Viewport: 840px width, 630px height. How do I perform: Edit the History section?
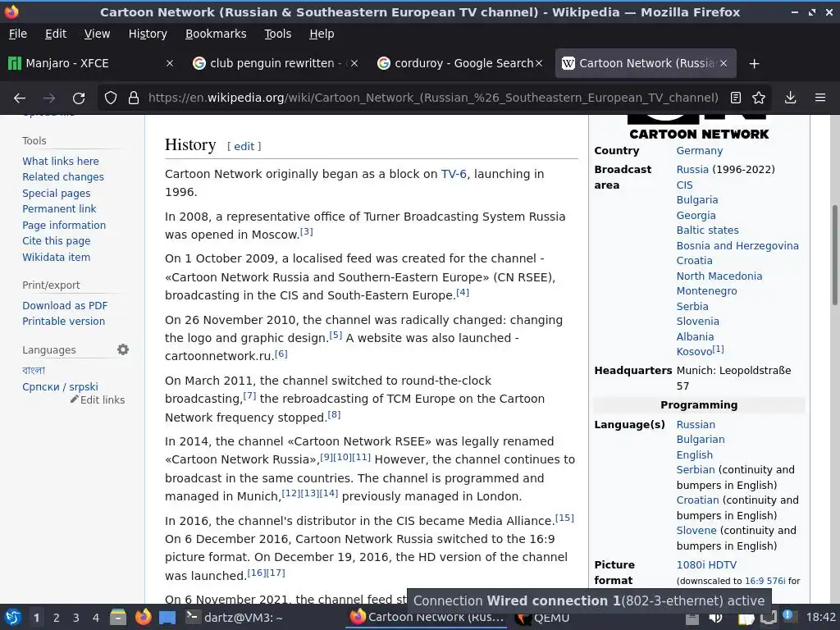[x=244, y=146]
